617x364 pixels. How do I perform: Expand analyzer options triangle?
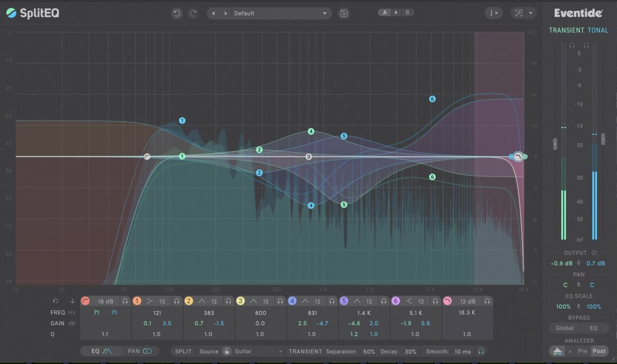point(570,351)
